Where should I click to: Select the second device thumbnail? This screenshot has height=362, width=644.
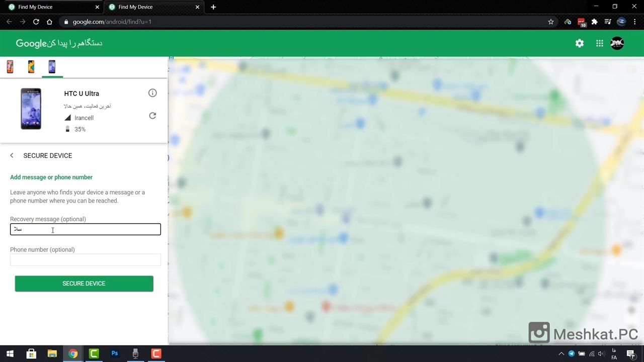[x=31, y=66]
